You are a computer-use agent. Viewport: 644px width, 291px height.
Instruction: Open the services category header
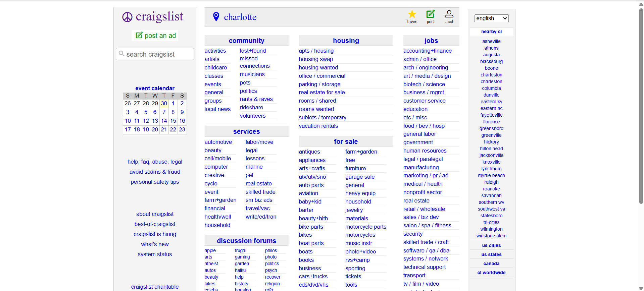click(246, 131)
